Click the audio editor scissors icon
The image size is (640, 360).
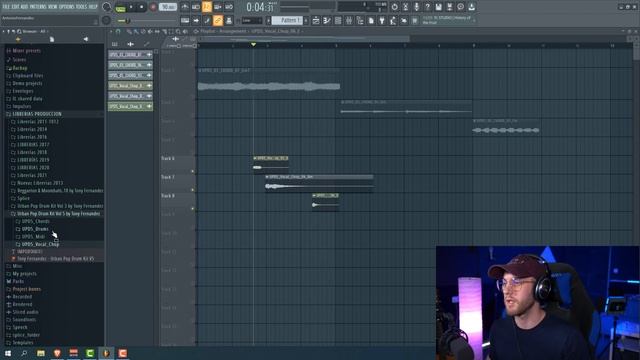(x=405, y=7)
